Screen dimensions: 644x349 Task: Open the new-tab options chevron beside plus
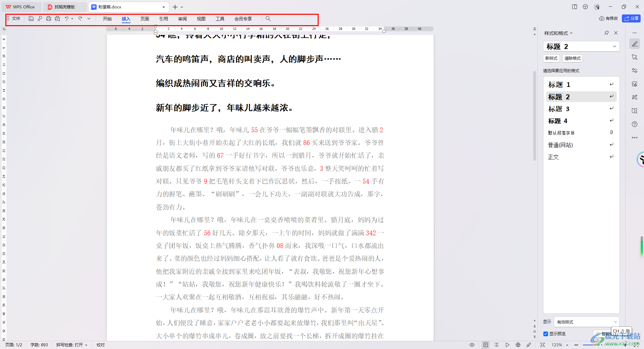click(x=182, y=7)
